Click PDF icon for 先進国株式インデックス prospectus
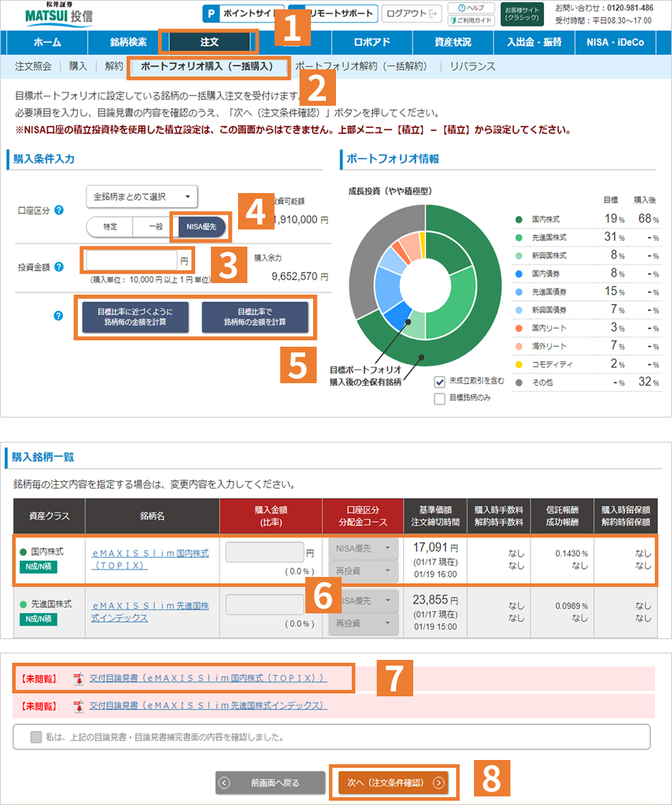672x805 pixels. [79, 706]
